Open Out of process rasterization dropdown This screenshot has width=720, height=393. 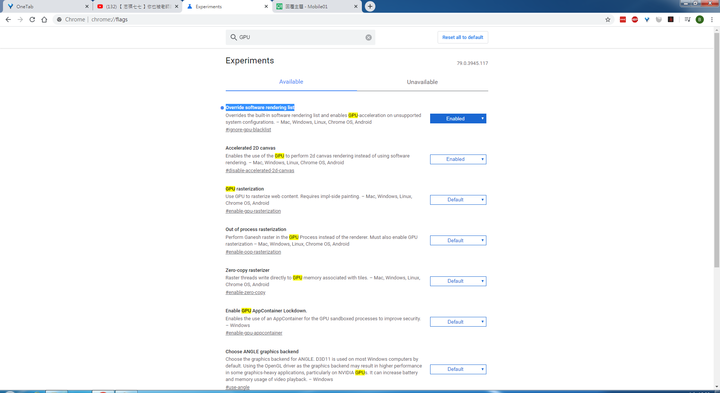tap(458, 241)
